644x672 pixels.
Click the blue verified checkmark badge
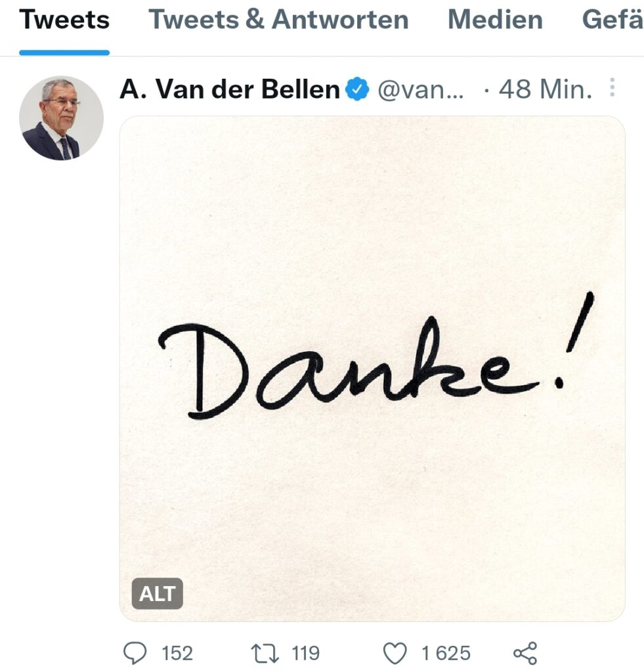pos(358,89)
